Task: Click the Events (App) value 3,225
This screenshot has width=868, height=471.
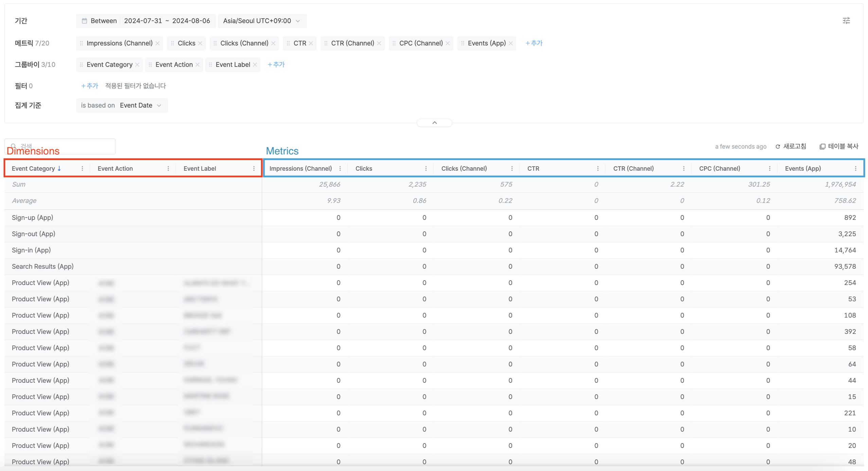Action: 847,234
